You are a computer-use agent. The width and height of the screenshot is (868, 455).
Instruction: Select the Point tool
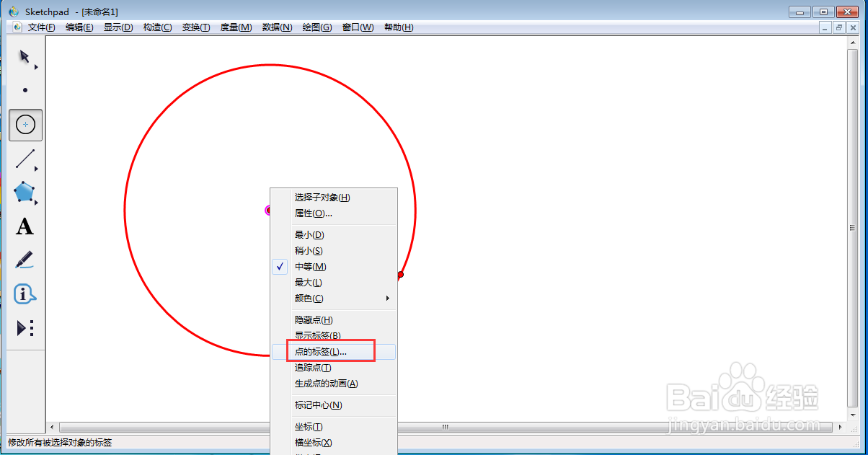pos(25,90)
